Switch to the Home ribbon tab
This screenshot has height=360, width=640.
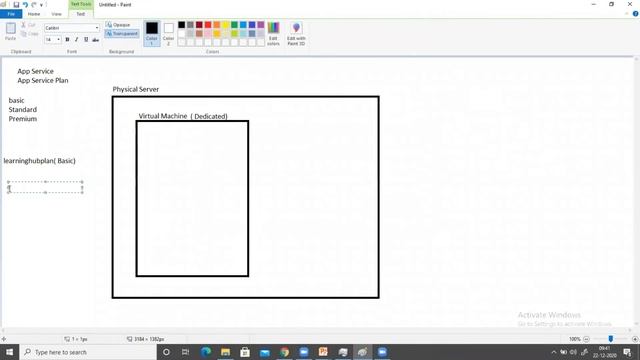point(34,14)
